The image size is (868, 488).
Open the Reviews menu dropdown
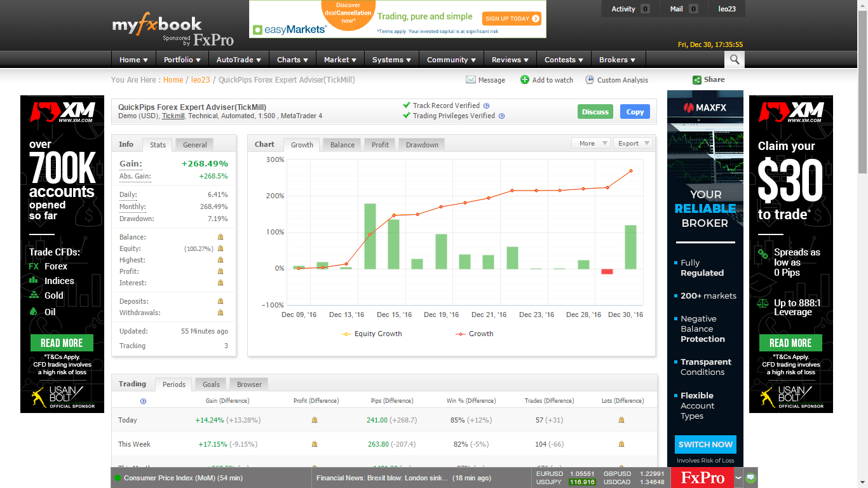click(510, 60)
